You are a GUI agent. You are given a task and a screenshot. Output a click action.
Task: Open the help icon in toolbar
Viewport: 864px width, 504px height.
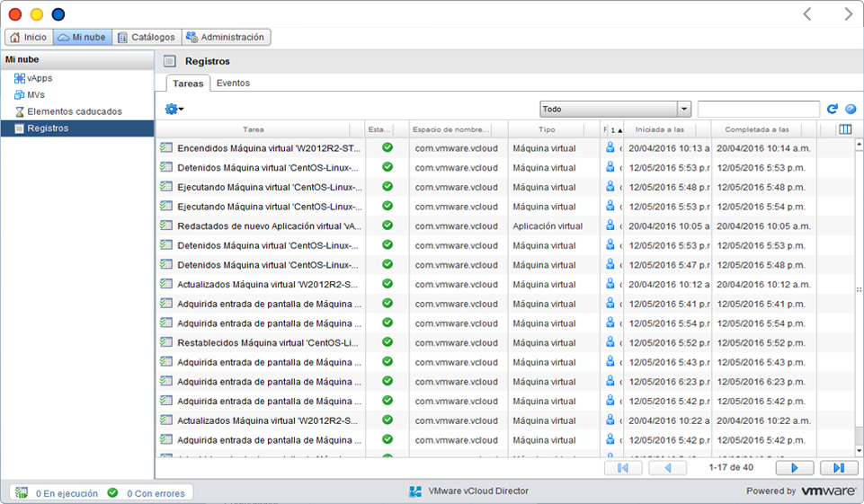pyautogui.click(x=851, y=109)
